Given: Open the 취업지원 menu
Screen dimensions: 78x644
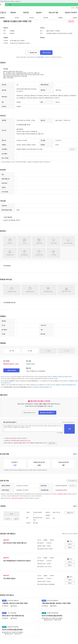Looking at the screenshot, I should click(x=26, y=12).
